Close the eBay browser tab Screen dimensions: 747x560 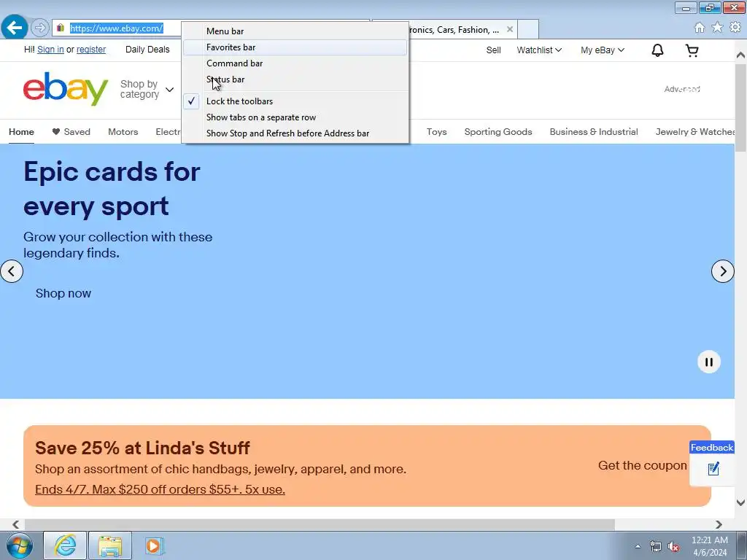[510, 29]
